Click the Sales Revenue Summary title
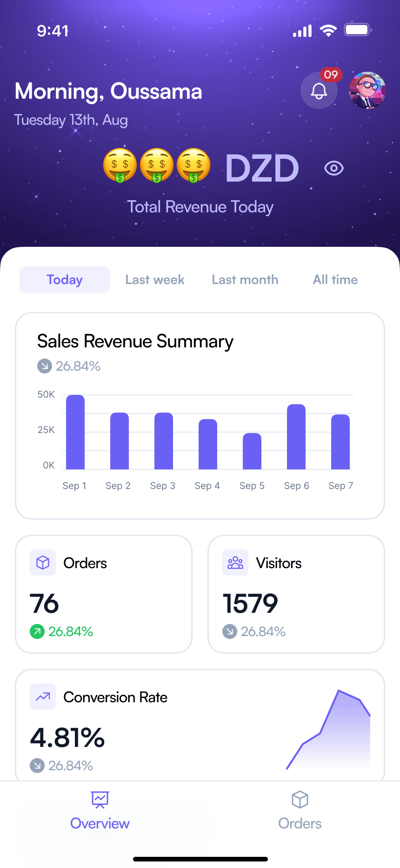Screen dimensions: 400x868 [x=135, y=341]
